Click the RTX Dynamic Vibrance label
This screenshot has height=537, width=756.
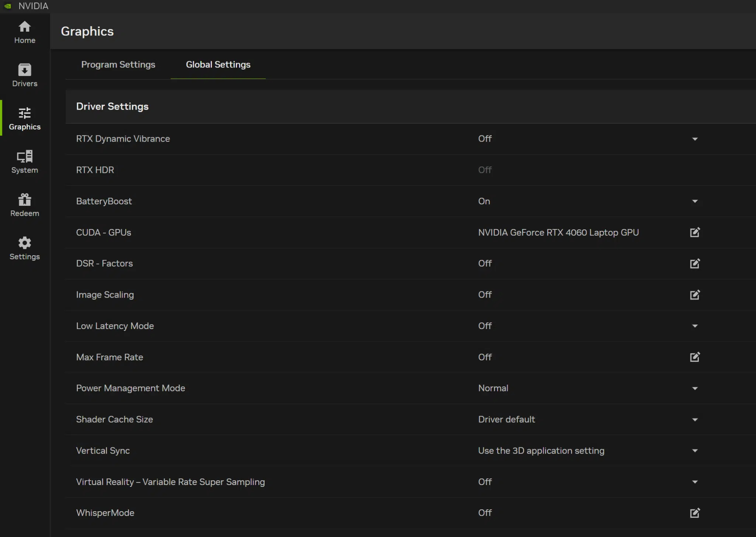[123, 139]
